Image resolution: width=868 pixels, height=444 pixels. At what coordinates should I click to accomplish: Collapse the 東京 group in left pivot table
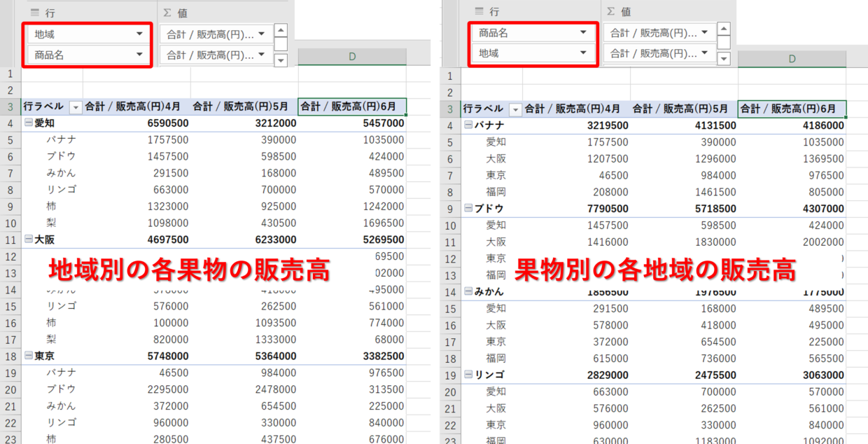click(28, 356)
